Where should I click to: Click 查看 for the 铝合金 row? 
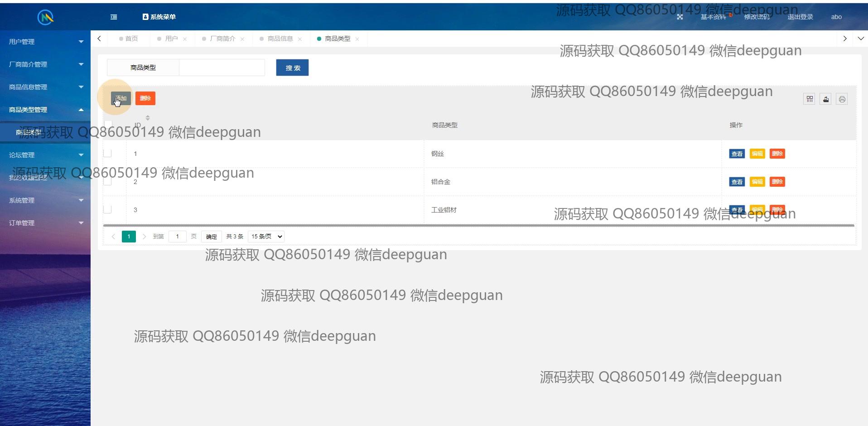[x=737, y=182]
